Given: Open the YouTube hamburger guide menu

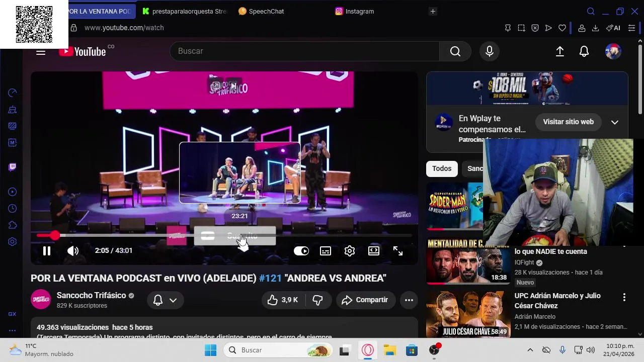Looking at the screenshot, I should click(x=41, y=51).
